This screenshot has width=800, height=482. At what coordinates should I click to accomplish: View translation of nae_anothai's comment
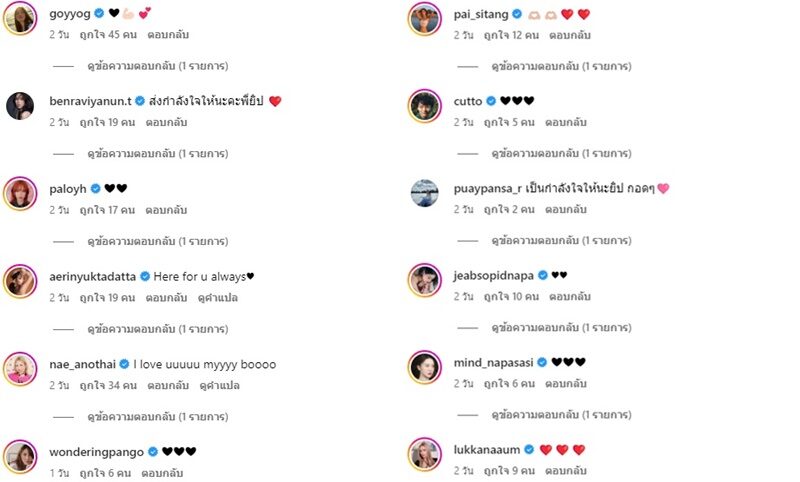(220, 386)
